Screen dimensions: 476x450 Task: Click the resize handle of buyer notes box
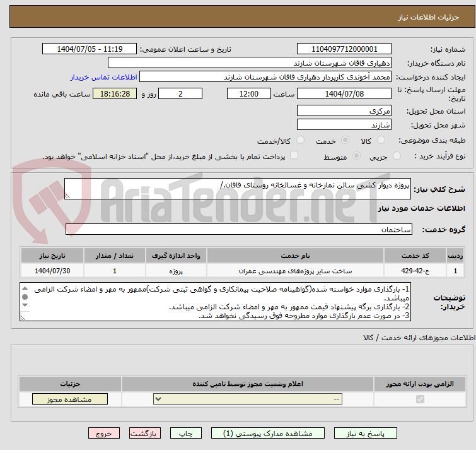[x=23, y=317]
